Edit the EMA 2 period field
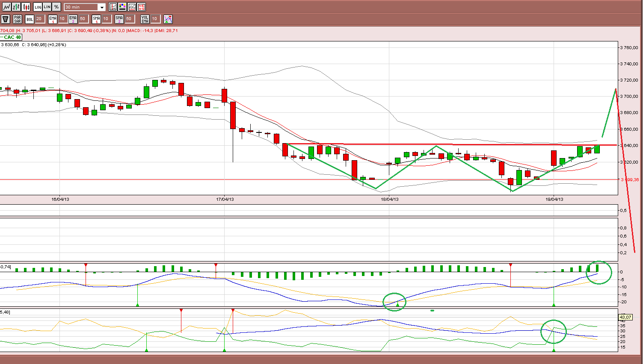Viewport: 643px width, 364px height. click(83, 19)
